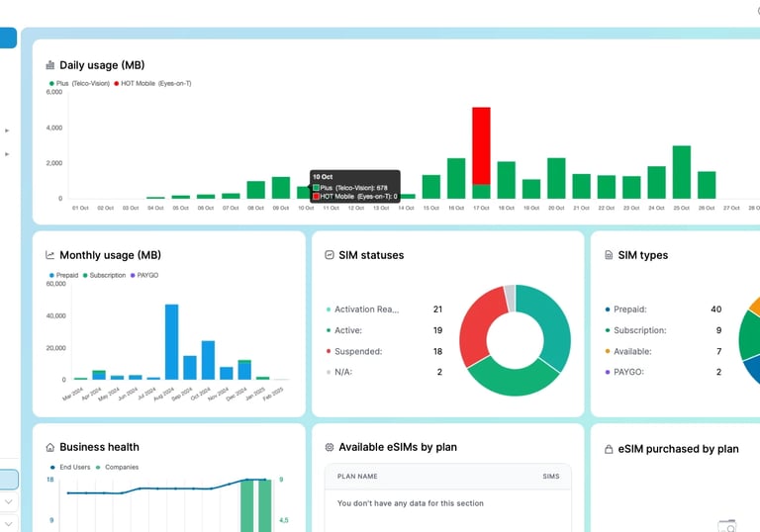Click the red 17 Oct bar in Daily usage
The width and height of the screenshot is (760, 532).
coord(481,145)
